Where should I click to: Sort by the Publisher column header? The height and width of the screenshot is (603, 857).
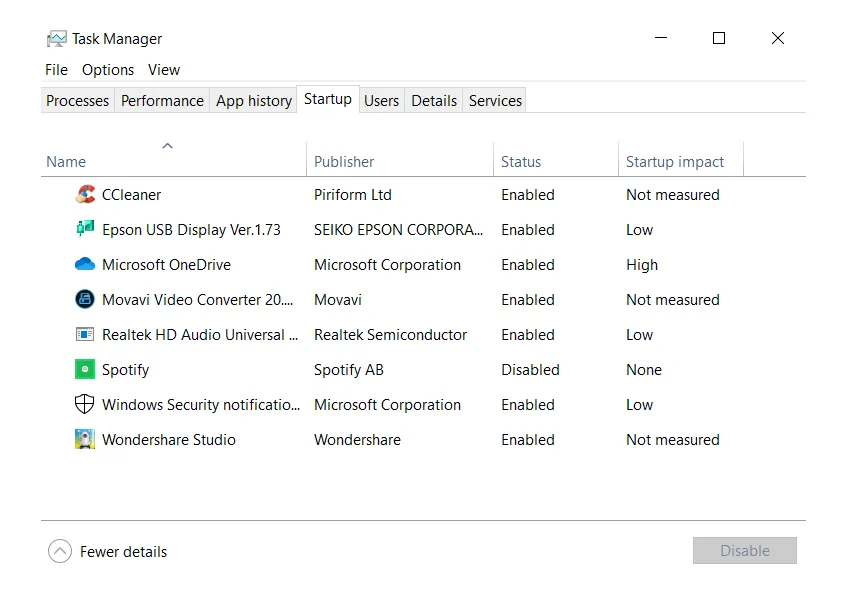pyautogui.click(x=400, y=161)
